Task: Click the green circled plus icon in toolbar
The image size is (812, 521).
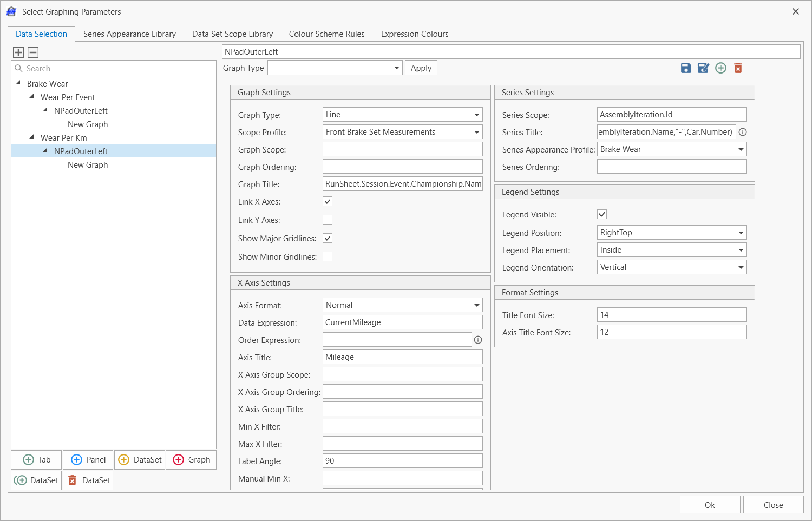Action: tap(721, 68)
